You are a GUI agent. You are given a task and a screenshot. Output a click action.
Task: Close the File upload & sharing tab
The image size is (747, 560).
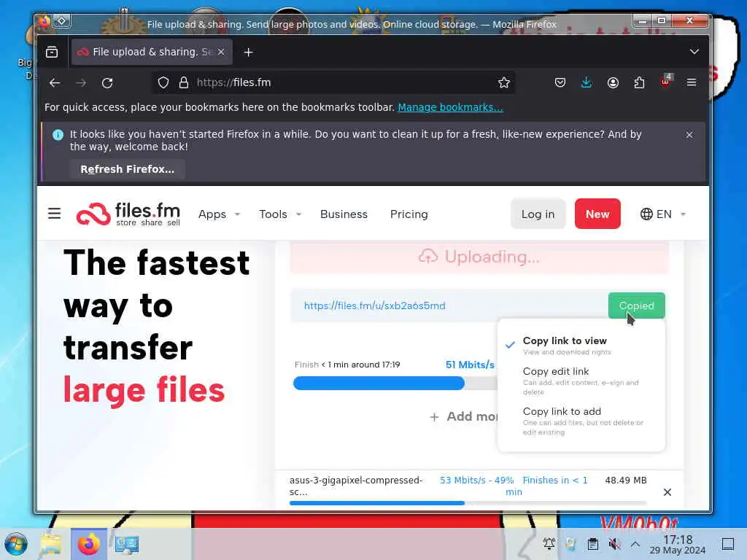point(221,52)
